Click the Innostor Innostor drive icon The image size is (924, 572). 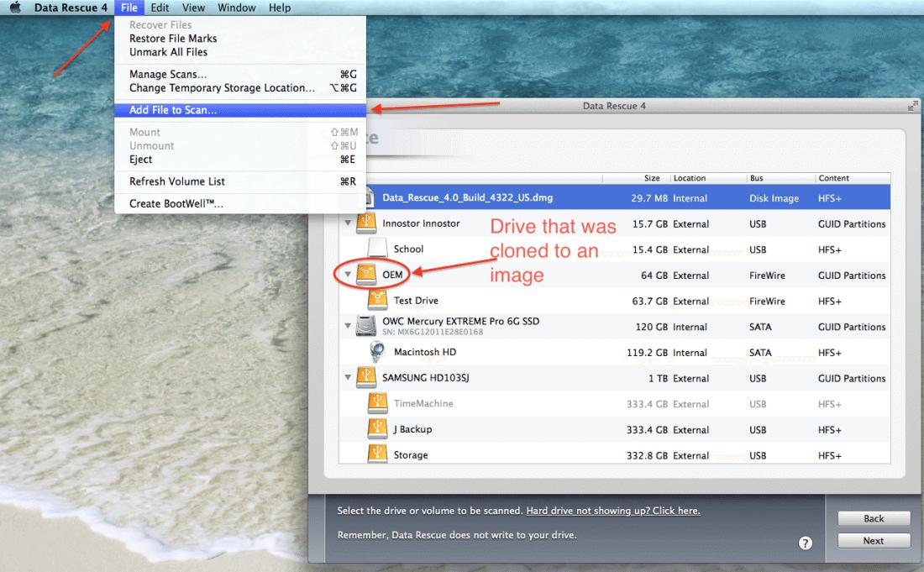coord(365,223)
